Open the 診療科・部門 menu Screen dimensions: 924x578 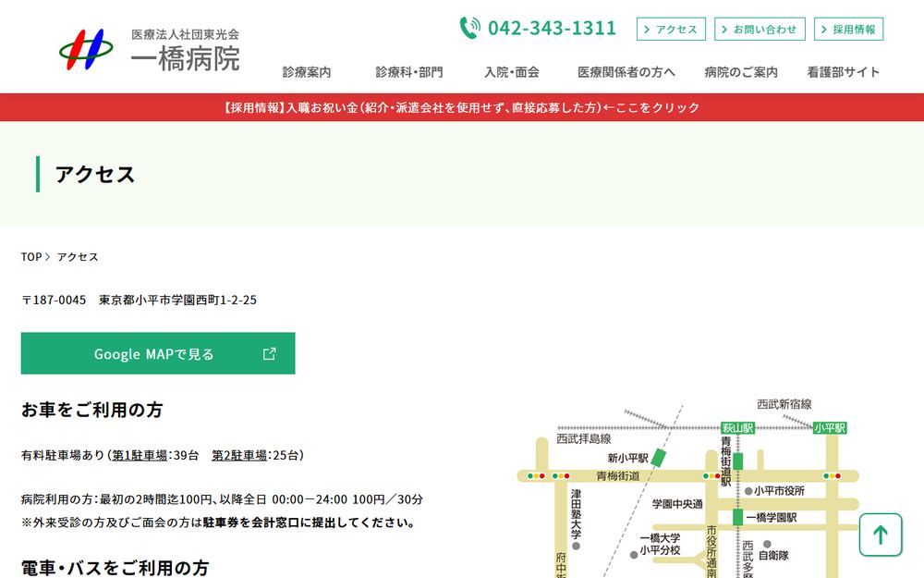(409, 72)
